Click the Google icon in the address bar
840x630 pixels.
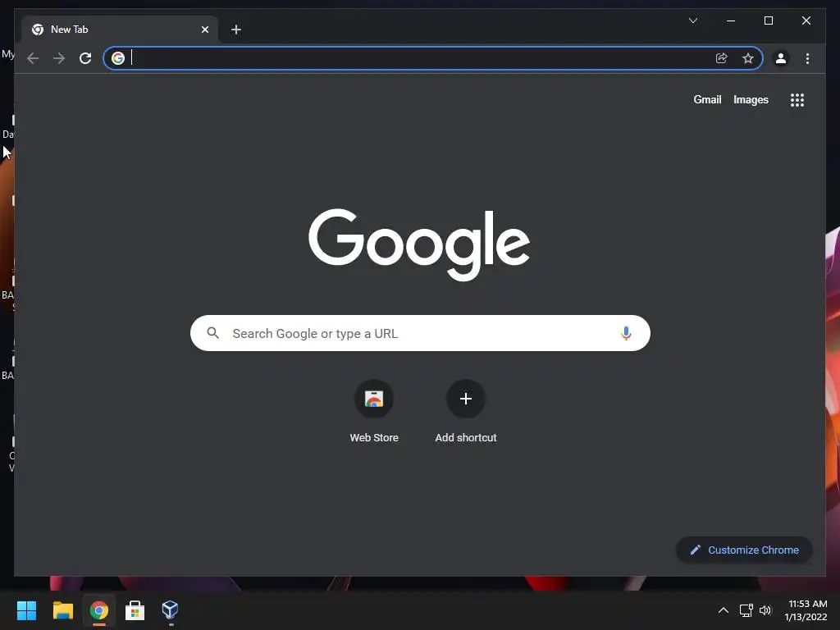click(x=118, y=58)
